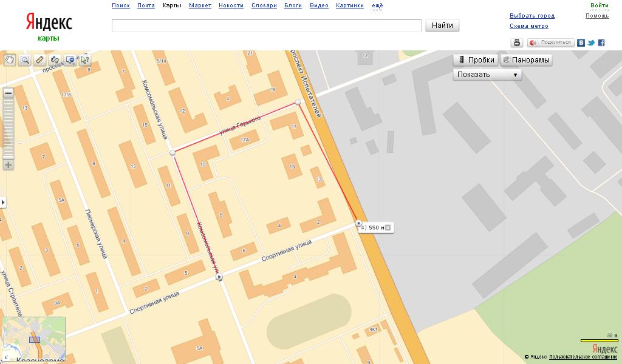
Task: Click the zoom out minus button
Action: point(9,93)
